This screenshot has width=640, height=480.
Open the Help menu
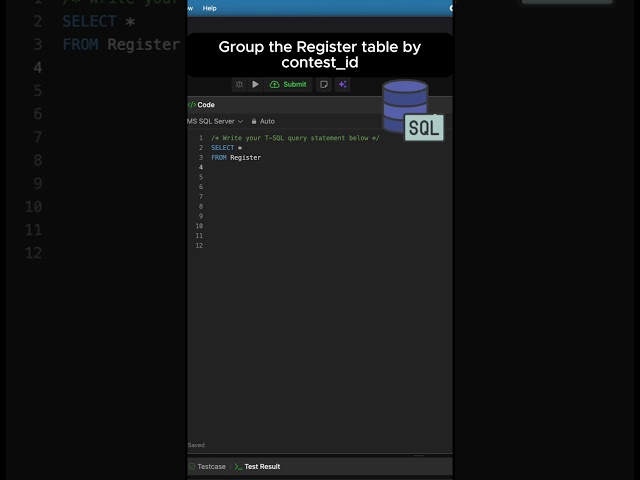(210, 8)
